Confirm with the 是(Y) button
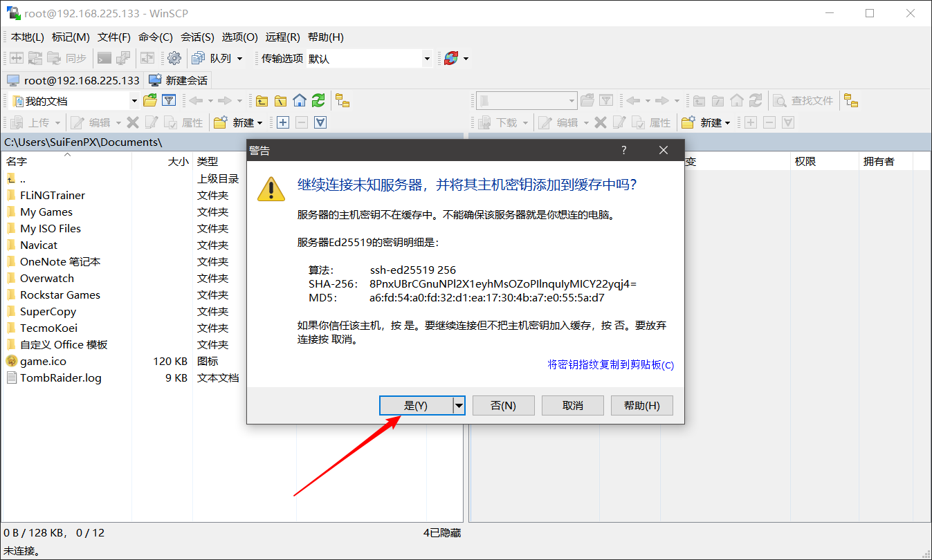932x560 pixels. [x=416, y=406]
